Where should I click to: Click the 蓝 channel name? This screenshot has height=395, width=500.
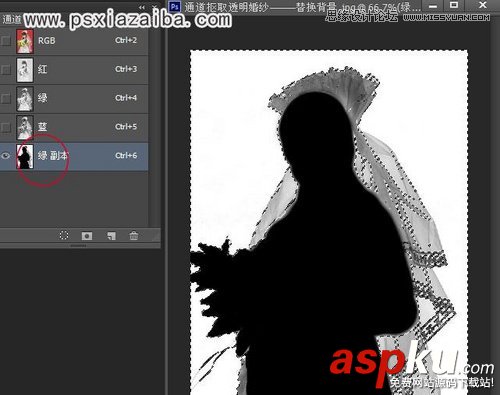[x=42, y=127]
